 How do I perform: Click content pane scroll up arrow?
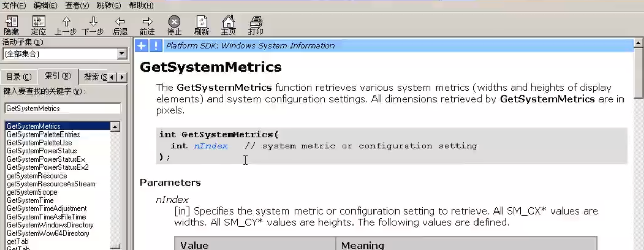pyautogui.click(x=639, y=44)
